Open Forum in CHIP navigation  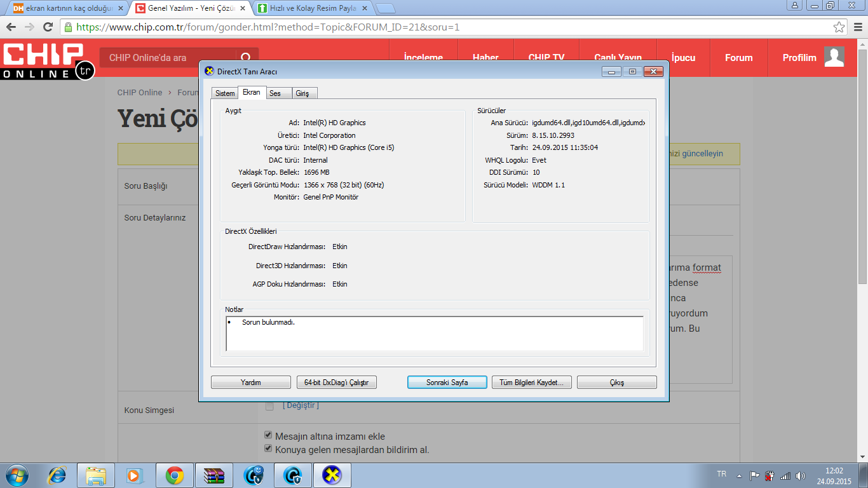[739, 57]
